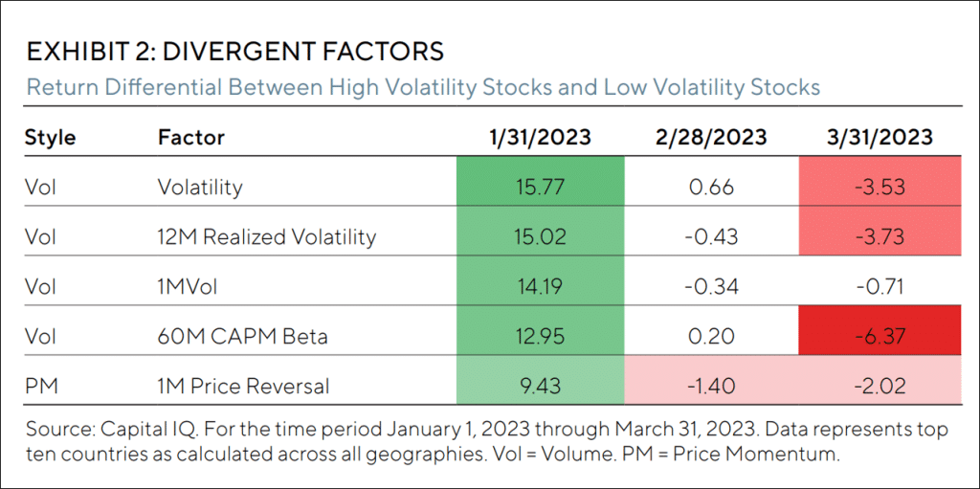Screen dimensions: 980x489
Task: Select the dark red -6.37 cell
Action: click(x=880, y=336)
